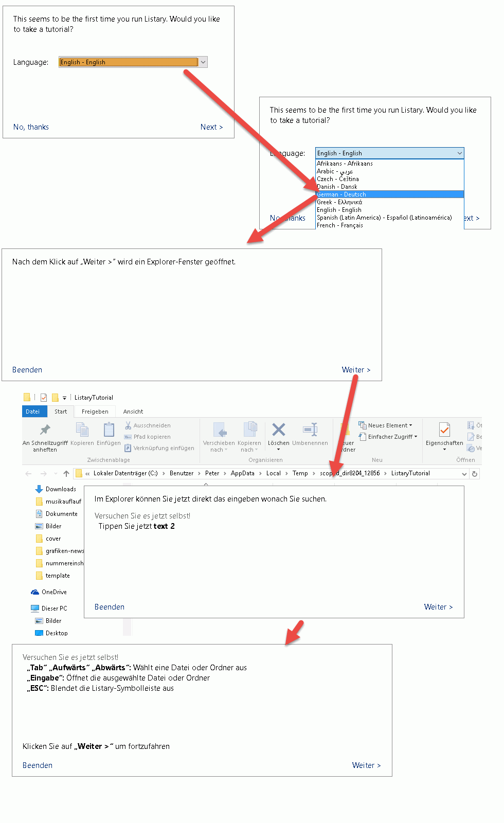Image resolution: width=504 pixels, height=823 pixels.
Task: Open Downloads in the navigation pane
Action: (x=56, y=489)
